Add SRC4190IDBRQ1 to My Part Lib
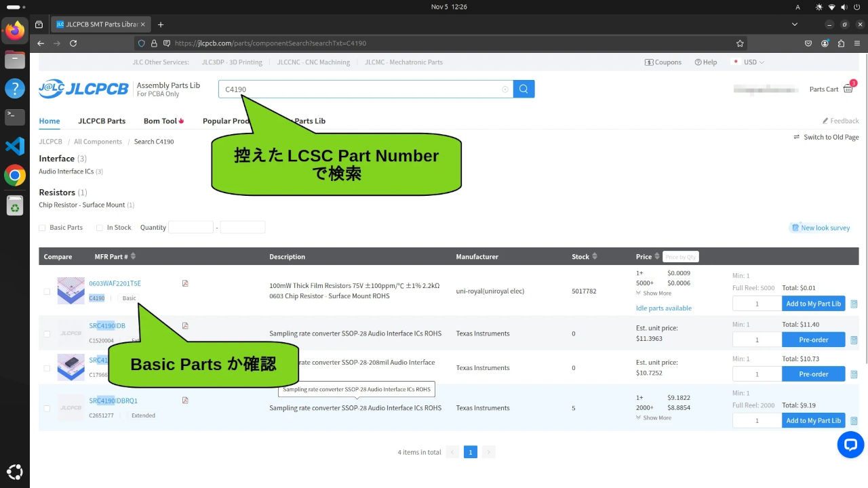This screenshot has height=488, width=868. coord(814,420)
